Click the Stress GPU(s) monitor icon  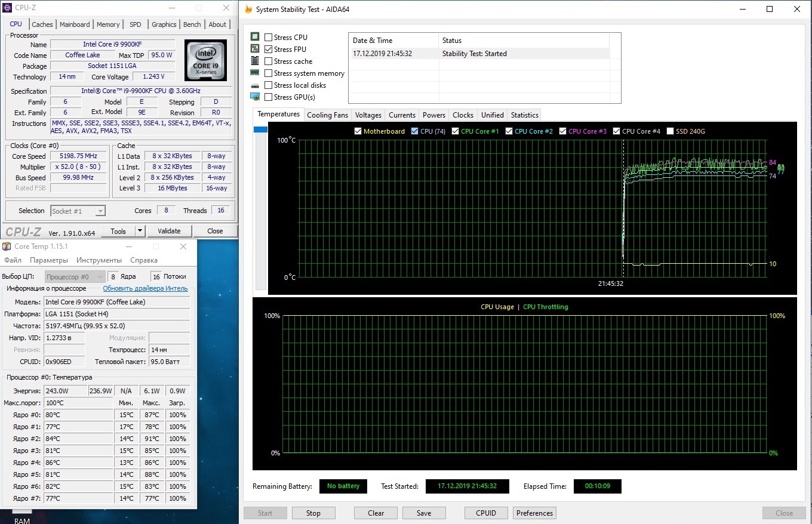255,97
